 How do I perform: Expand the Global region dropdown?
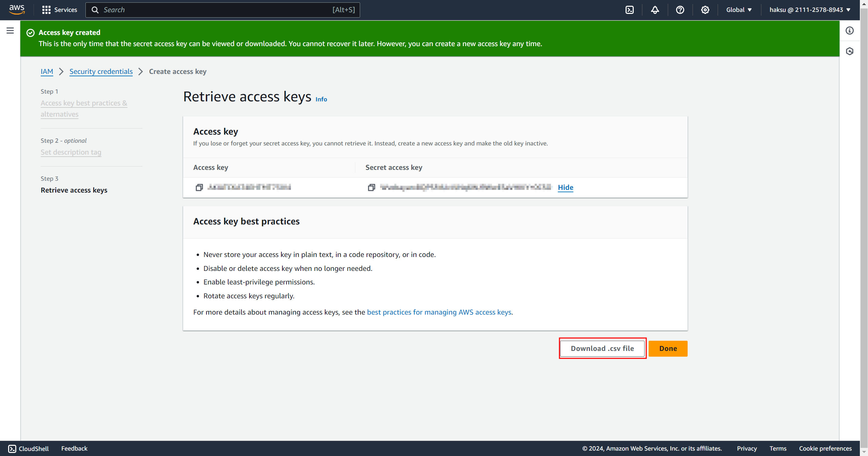(739, 10)
